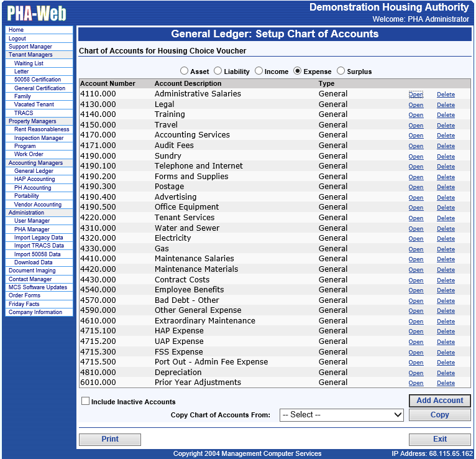Viewport: 476px width, 459px height.
Task: Delete the Bad Debt - Other account
Action: point(446,301)
